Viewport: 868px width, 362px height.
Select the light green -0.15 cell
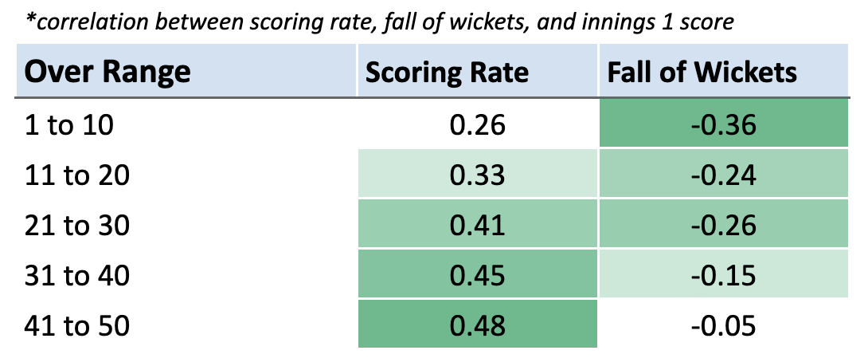(x=723, y=276)
